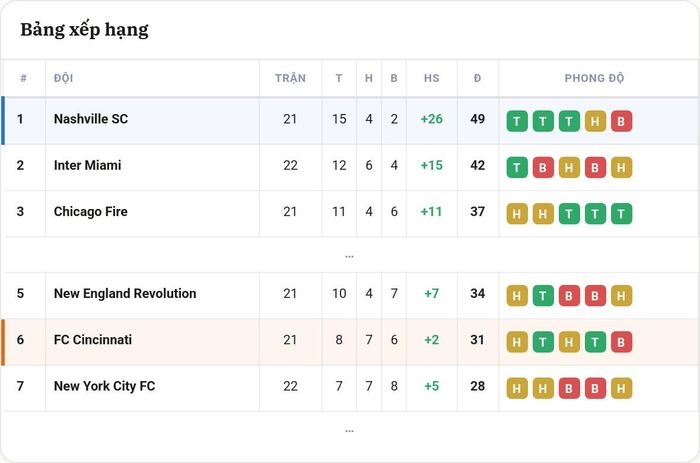Sort the table by the Đ points column
Screen dimensions: 700x463
click(x=477, y=78)
